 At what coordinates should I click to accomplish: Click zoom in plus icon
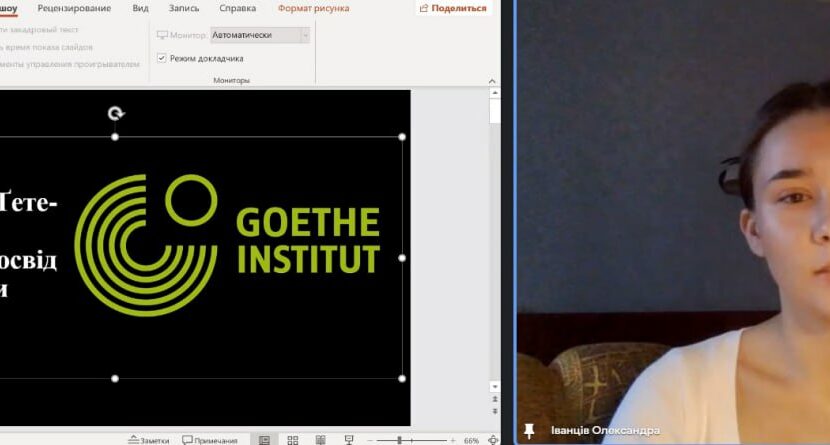tap(453, 440)
